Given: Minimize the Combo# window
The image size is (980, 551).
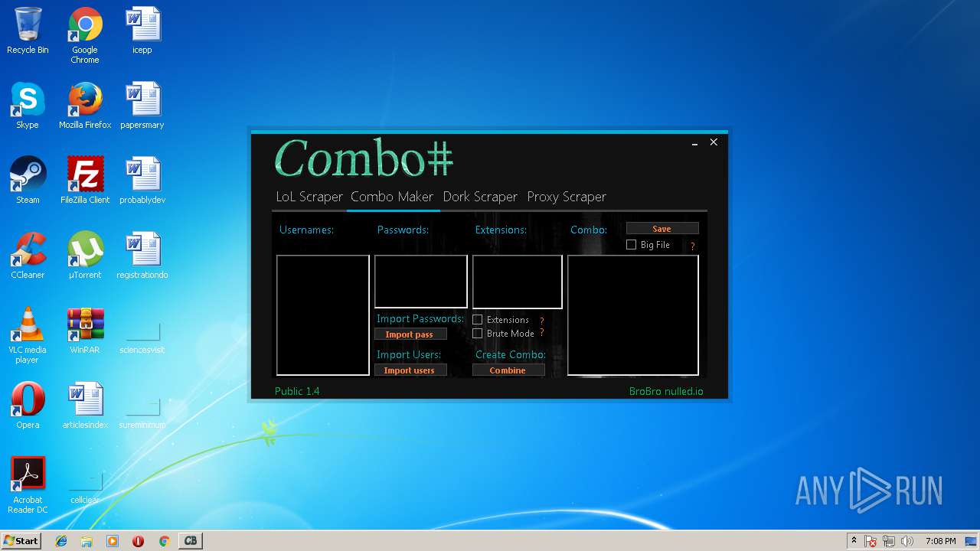Looking at the screenshot, I should click(x=694, y=142).
